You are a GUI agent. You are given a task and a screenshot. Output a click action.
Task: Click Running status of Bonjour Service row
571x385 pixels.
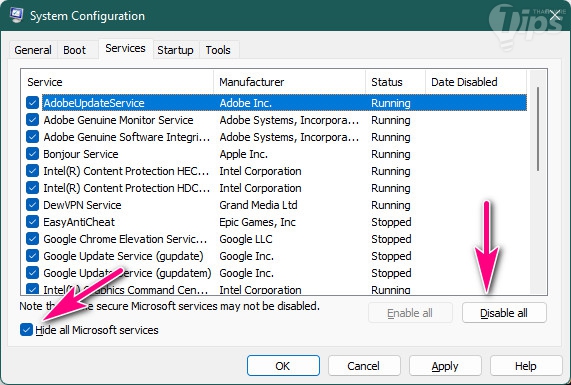pos(391,154)
